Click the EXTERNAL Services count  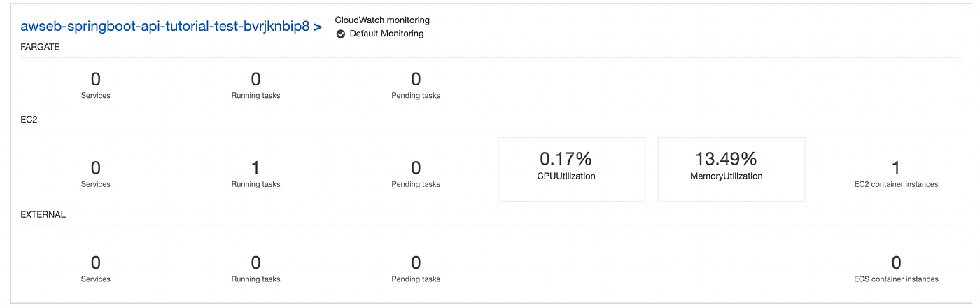[96, 263]
